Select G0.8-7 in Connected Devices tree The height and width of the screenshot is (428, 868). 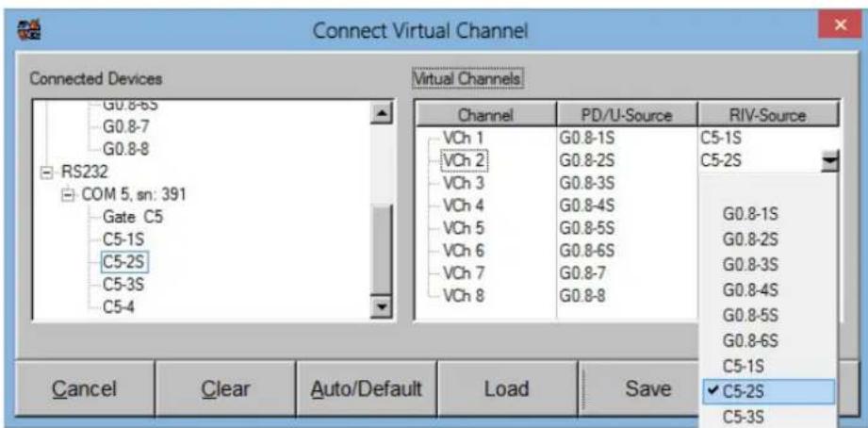coord(125,126)
